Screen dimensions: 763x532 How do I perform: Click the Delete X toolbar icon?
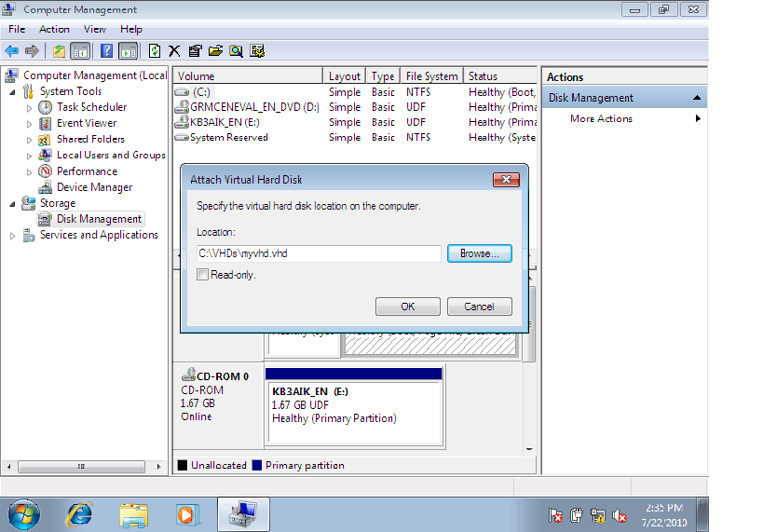[174, 50]
